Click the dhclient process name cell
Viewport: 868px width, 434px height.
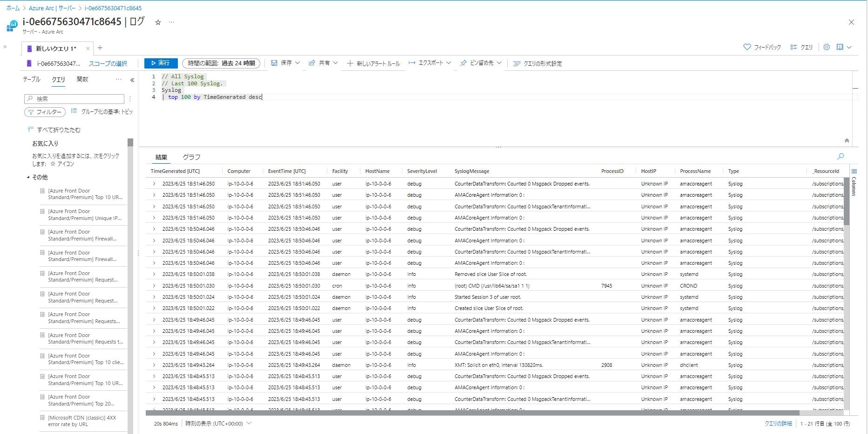[x=689, y=365]
